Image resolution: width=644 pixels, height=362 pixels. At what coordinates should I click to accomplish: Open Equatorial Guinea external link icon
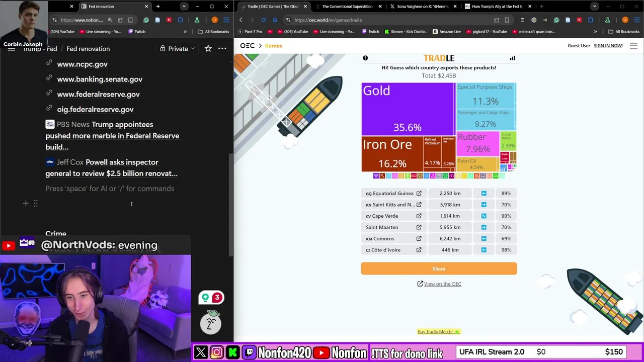click(419, 193)
